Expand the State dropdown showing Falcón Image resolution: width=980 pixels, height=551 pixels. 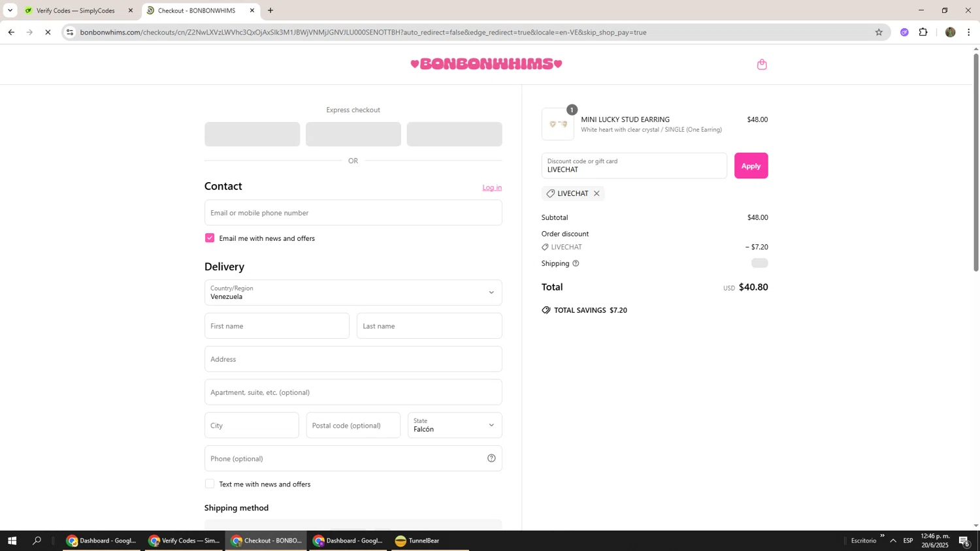pyautogui.click(x=455, y=426)
